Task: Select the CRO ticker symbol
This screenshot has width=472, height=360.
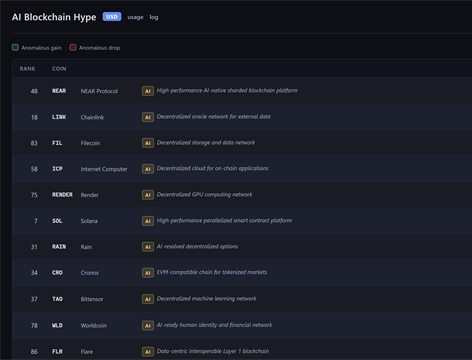Action: [57, 273]
